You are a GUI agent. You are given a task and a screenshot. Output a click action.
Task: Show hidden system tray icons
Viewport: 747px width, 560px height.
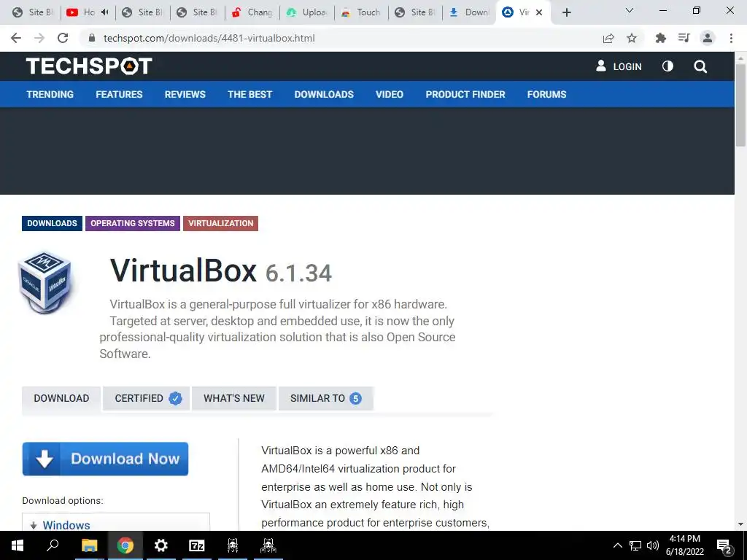pos(617,545)
